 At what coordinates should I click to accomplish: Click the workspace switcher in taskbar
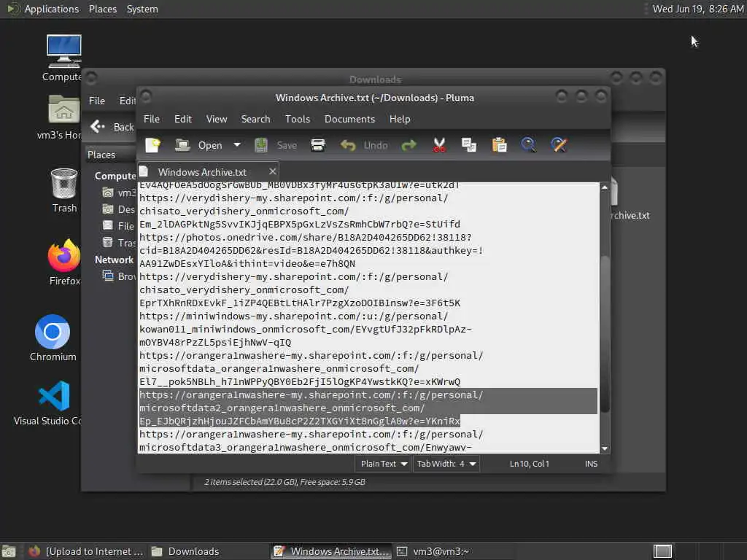(662, 551)
